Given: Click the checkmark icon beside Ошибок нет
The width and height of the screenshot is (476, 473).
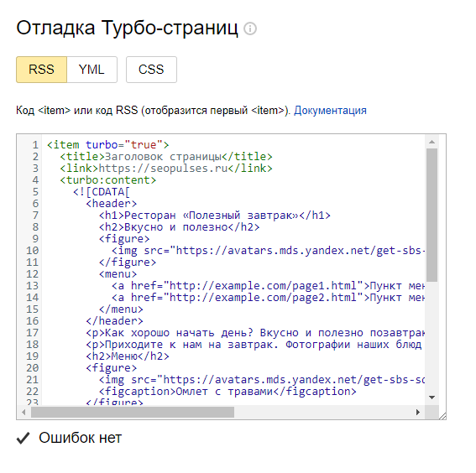Looking at the screenshot, I should pos(23,438).
